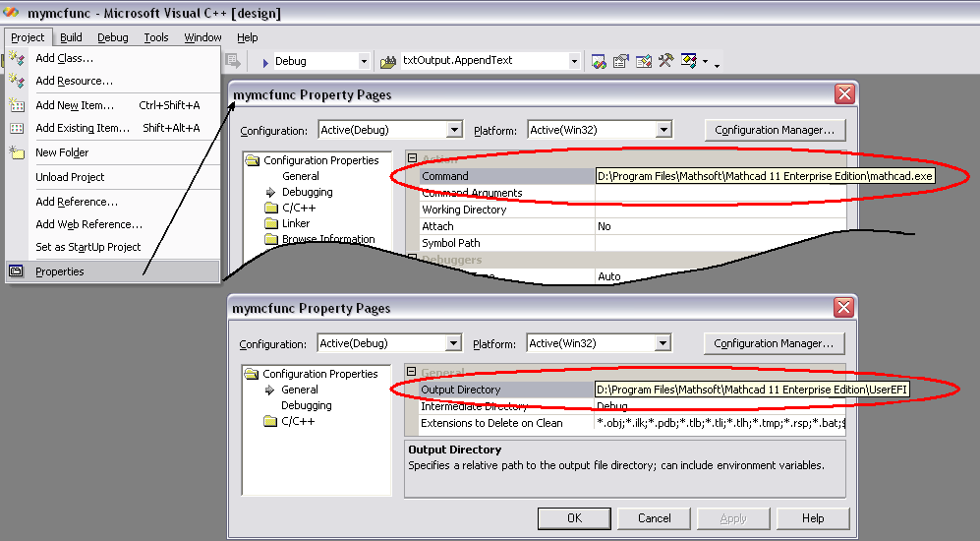Screen dimensions: 980x541
Task: Select Add Existing Item entry
Action: 113,128
